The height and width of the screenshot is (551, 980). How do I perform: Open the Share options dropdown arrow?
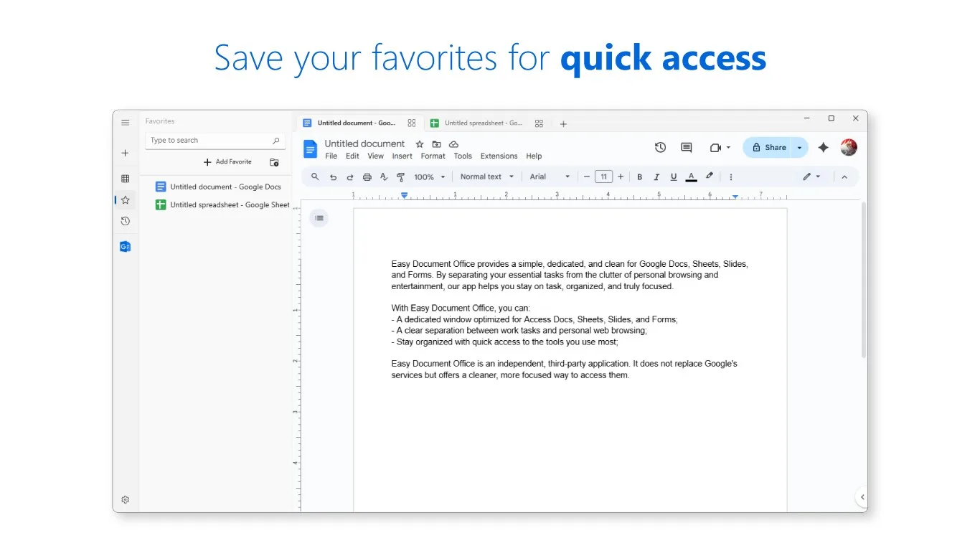click(800, 147)
